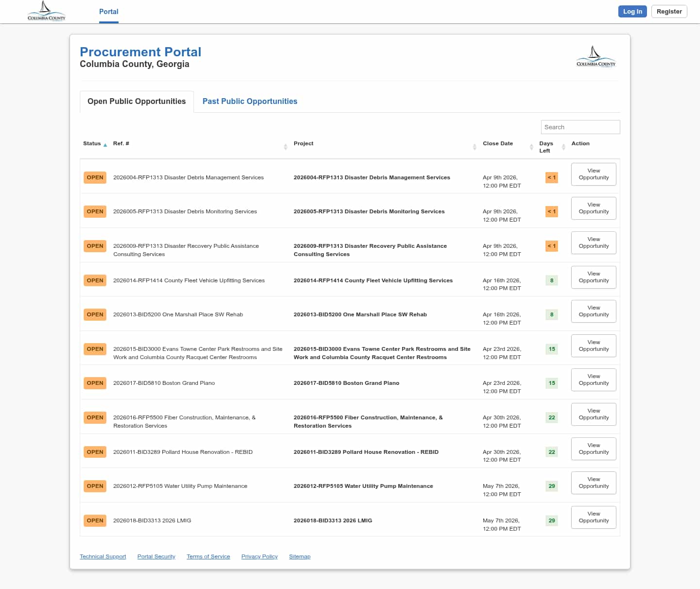Click the 15 days left badge for Evans Towne Center
This screenshot has height=589, width=700.
click(x=552, y=349)
